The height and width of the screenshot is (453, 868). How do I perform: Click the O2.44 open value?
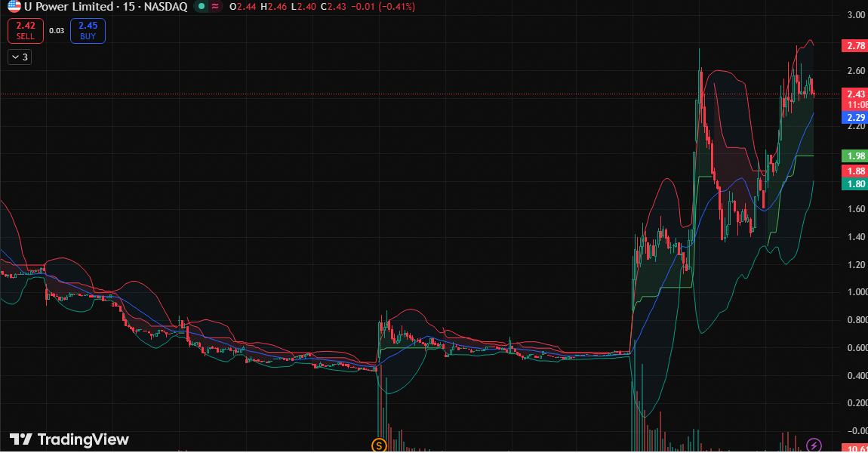tap(242, 7)
